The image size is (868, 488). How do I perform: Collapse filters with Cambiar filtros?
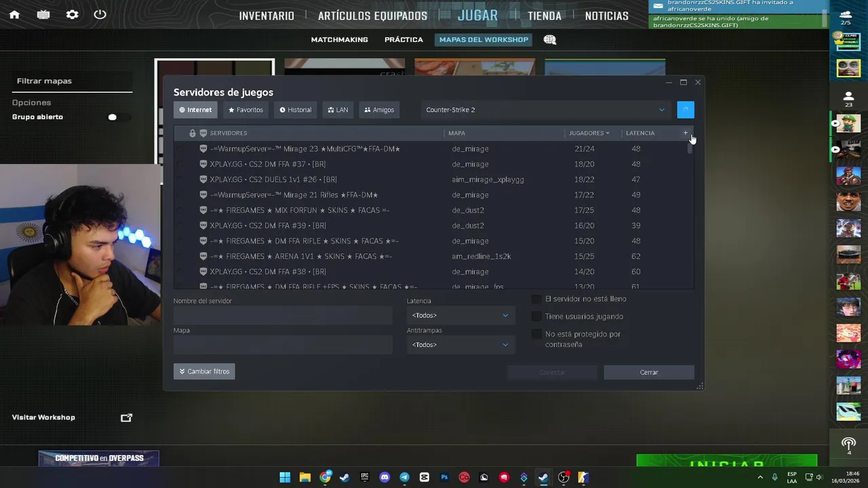tap(204, 371)
